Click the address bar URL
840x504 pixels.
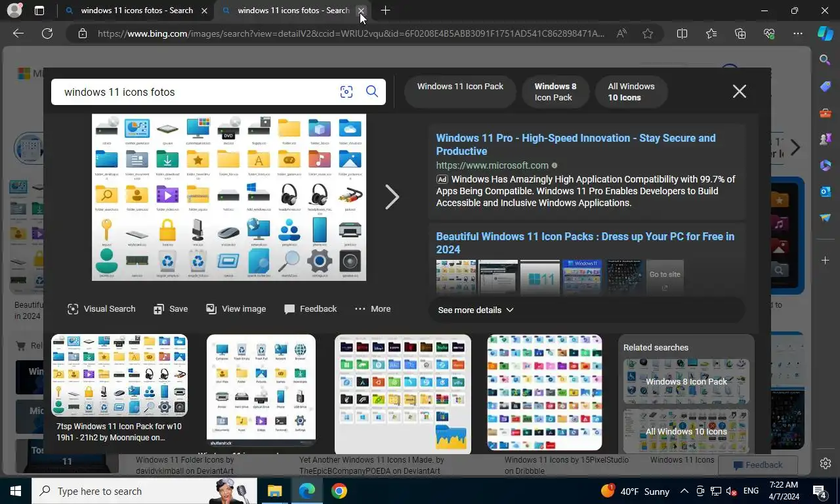[351, 33]
